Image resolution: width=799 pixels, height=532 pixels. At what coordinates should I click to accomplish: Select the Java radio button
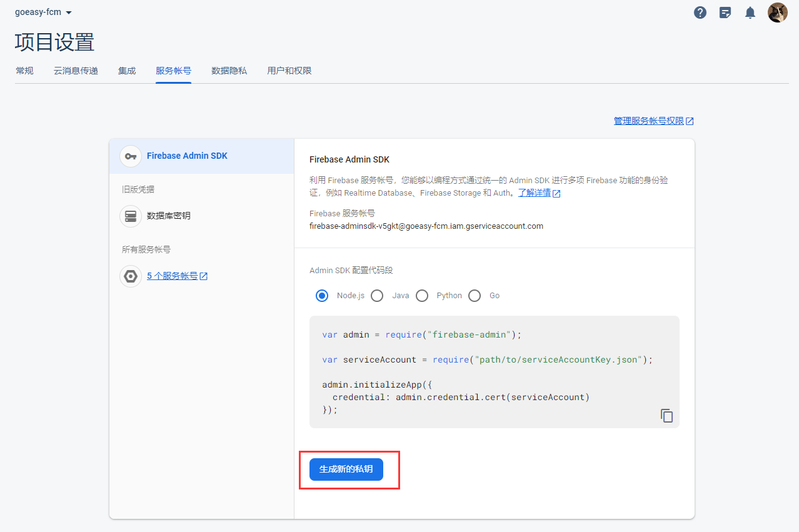(x=377, y=296)
